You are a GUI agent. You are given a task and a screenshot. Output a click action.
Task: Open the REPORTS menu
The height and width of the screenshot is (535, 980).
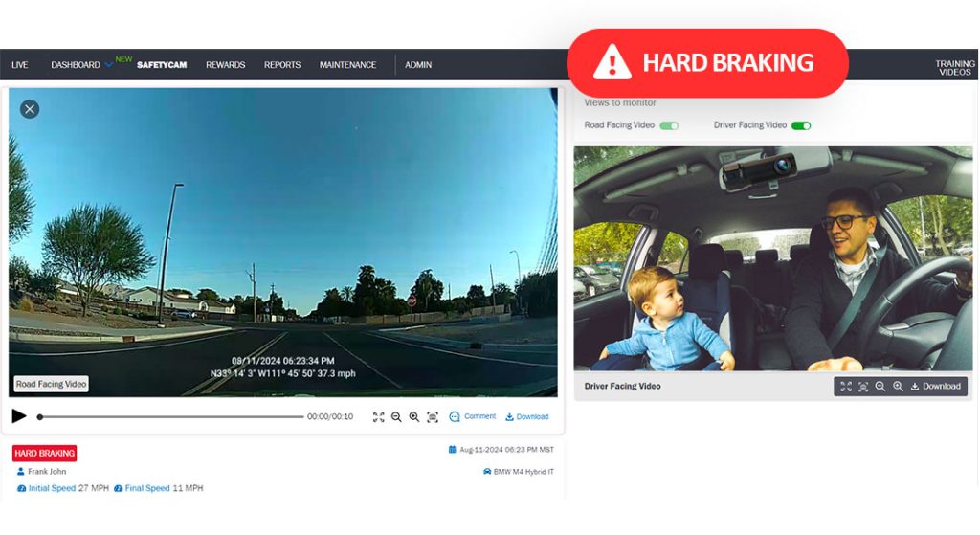tap(282, 65)
